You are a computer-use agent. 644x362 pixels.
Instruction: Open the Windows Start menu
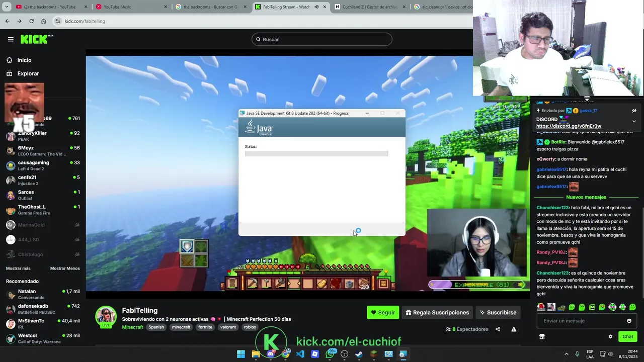point(241,354)
